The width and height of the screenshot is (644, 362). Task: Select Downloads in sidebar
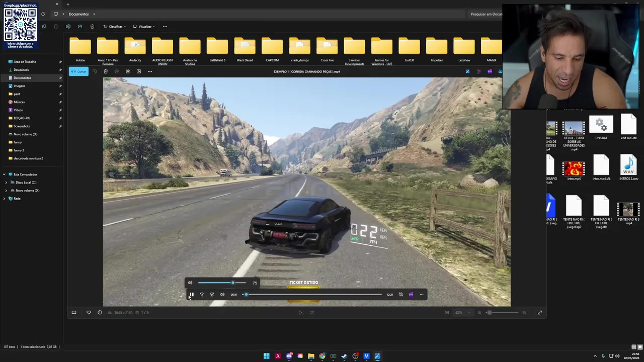[x=21, y=70]
